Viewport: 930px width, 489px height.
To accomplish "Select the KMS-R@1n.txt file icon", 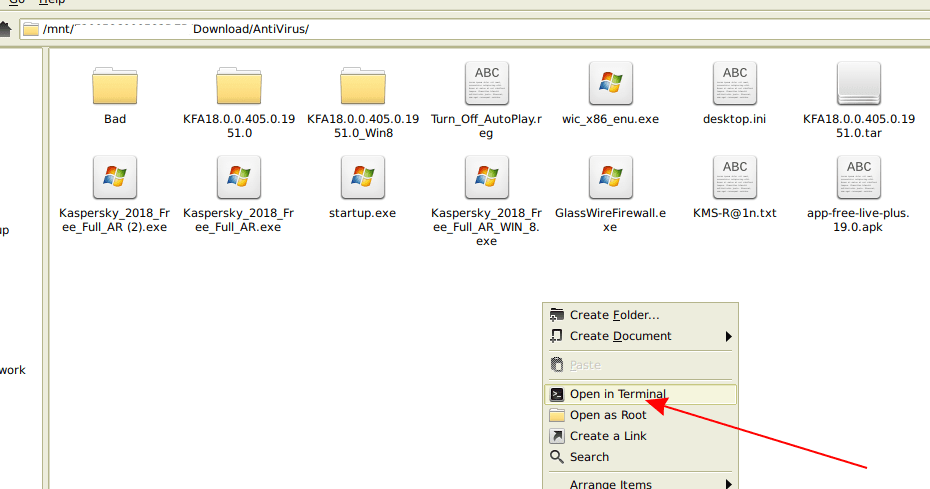I will (x=735, y=177).
